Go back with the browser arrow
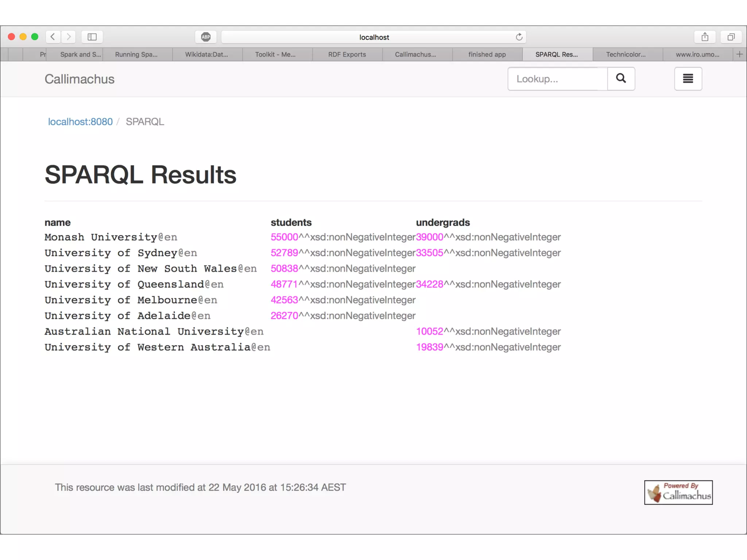Screen dimensions: 747x560 pos(53,37)
